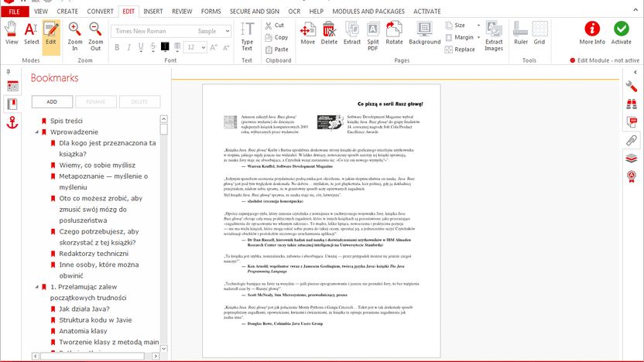This screenshot has height=362, width=644.
Task: Open the anchor destinations panel
Action: (12, 122)
